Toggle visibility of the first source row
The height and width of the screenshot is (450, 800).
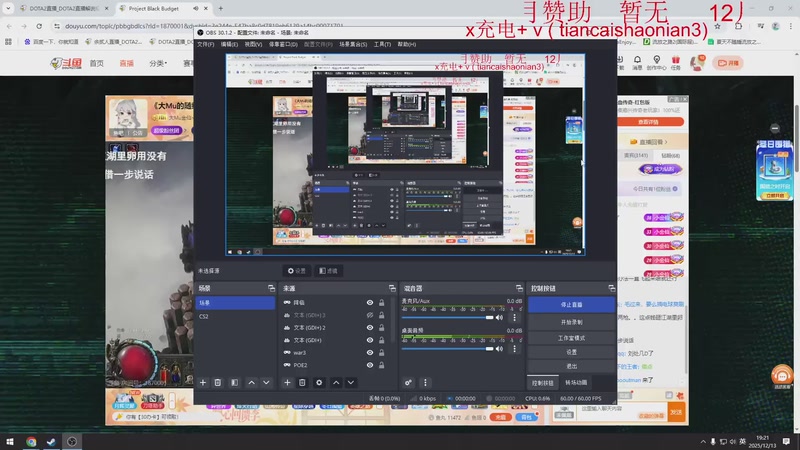point(370,303)
